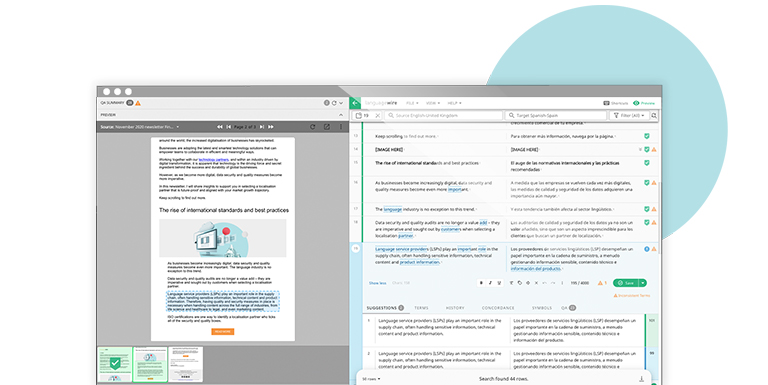Jump to last preview page
The height and width of the screenshot is (385, 768).
point(270,127)
